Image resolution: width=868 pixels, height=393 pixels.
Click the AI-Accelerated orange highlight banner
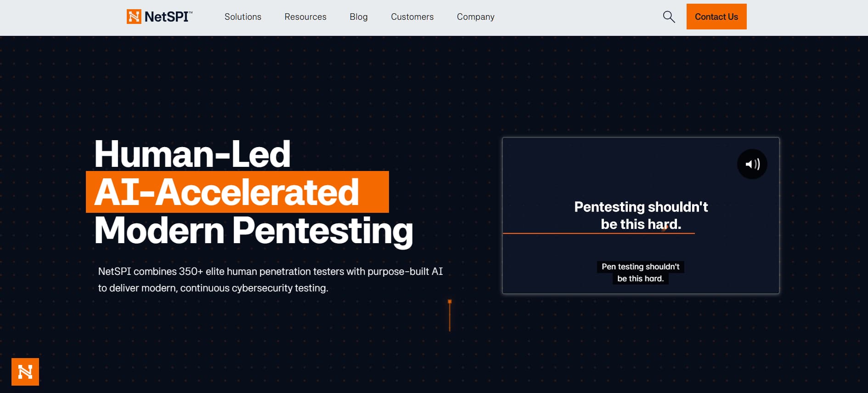(237, 192)
